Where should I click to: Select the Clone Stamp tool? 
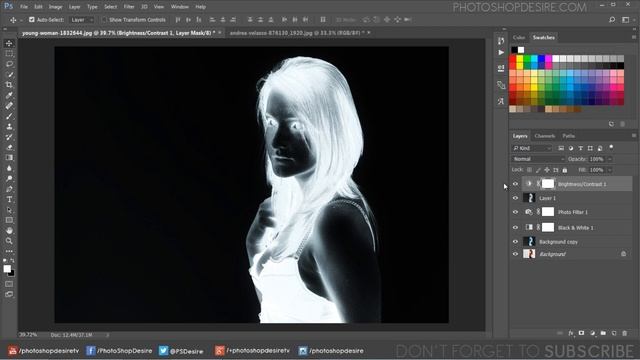point(9,127)
